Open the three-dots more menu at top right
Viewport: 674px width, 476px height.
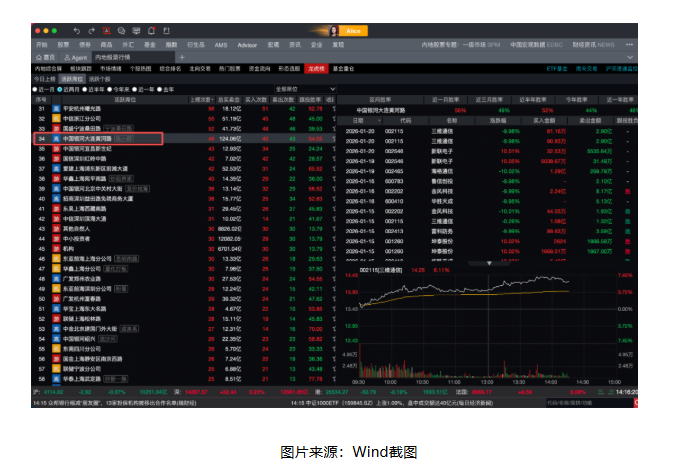click(632, 44)
